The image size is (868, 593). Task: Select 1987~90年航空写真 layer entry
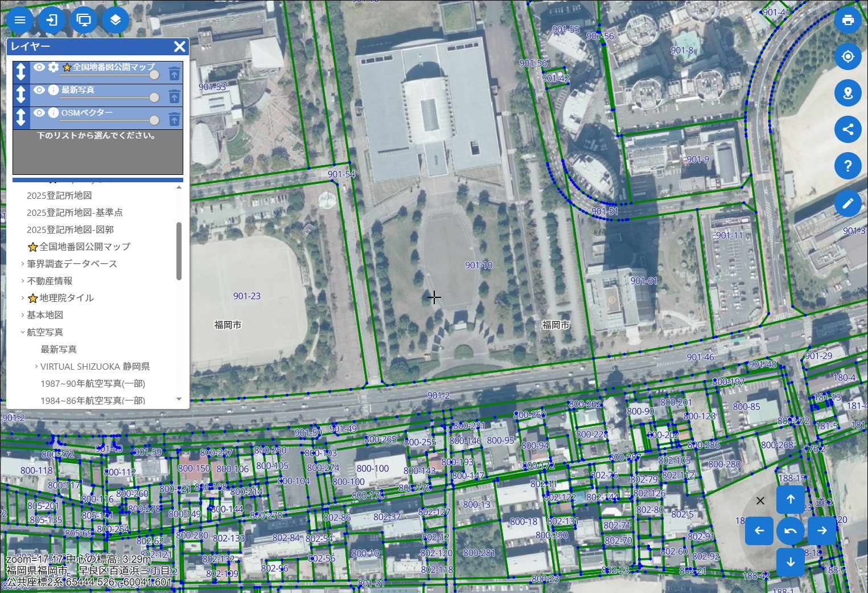coord(92,383)
